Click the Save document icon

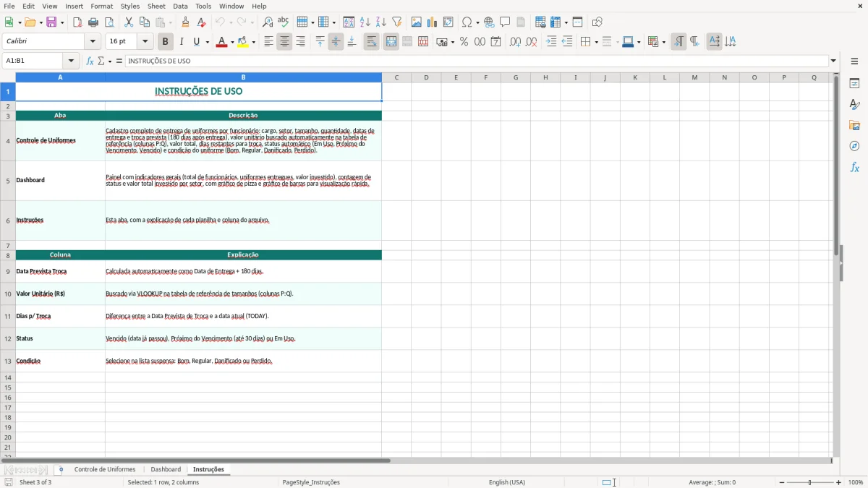51,22
